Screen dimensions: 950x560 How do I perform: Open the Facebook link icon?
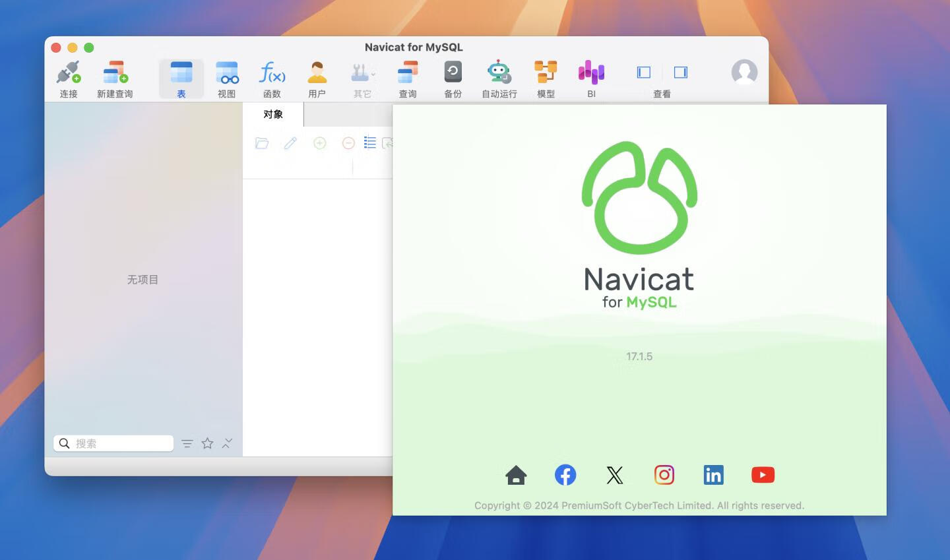point(565,475)
